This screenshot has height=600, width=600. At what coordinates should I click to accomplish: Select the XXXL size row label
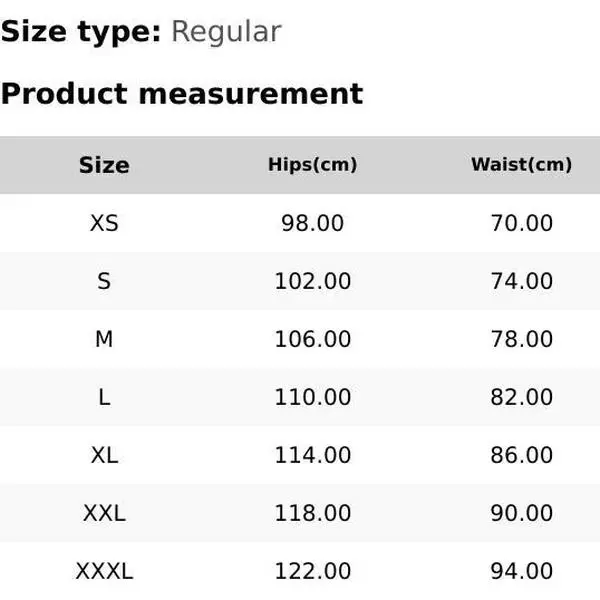tap(104, 571)
